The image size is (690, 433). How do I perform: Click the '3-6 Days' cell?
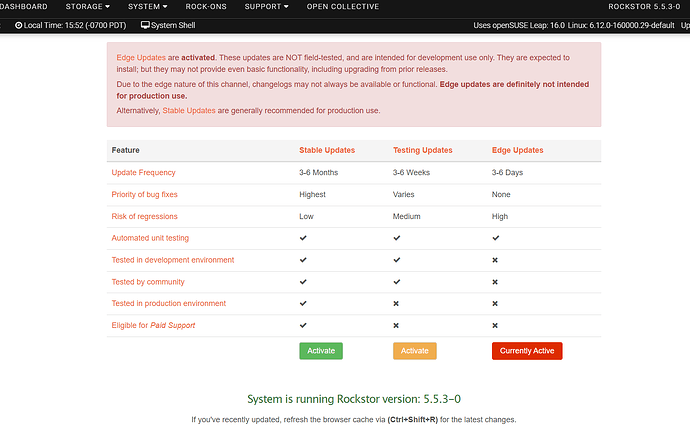[507, 172]
